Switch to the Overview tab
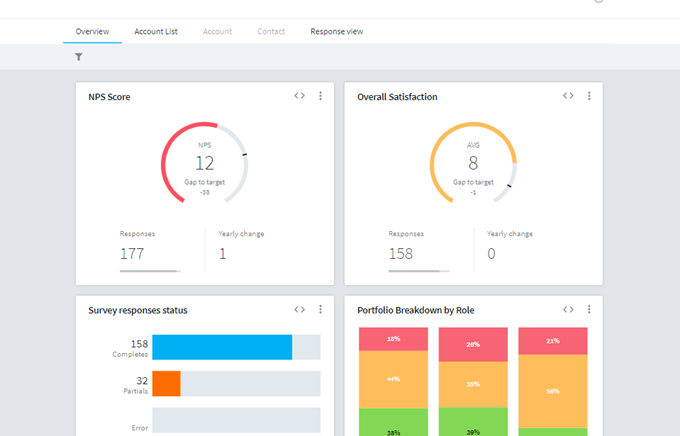 tap(92, 31)
